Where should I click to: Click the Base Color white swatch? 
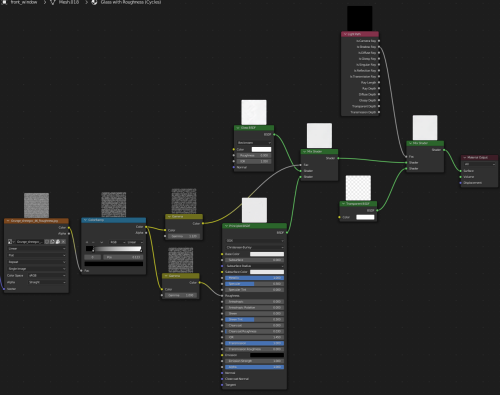click(x=267, y=254)
